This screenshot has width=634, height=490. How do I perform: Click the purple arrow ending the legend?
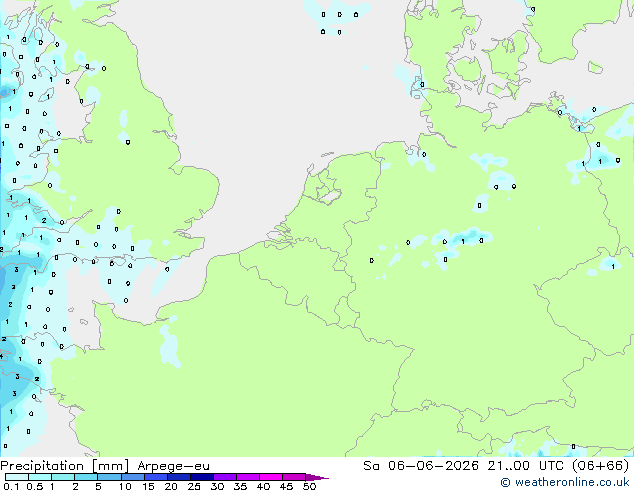317,477
